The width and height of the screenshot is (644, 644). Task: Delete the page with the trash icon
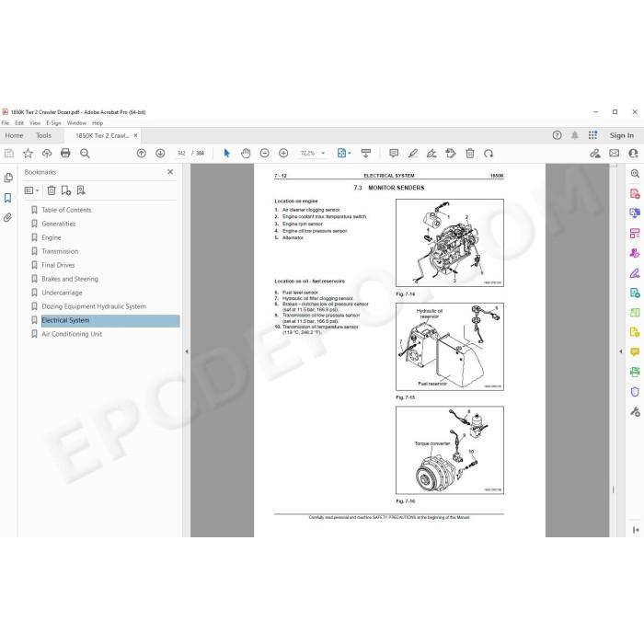470,154
